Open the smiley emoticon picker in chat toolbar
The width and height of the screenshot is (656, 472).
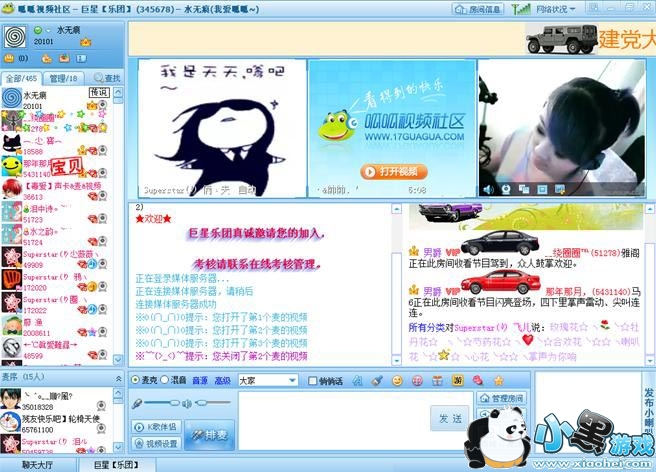(396, 380)
